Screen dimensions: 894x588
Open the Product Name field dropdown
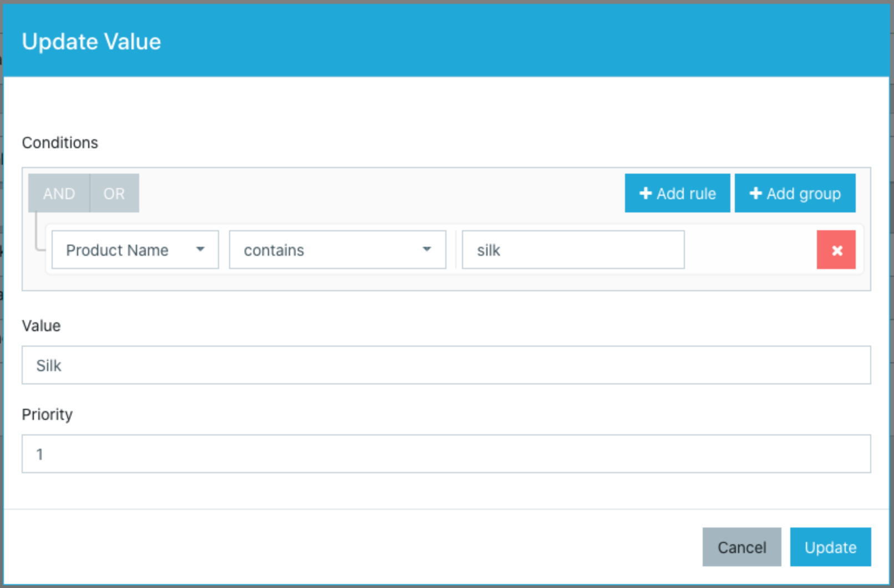pyautogui.click(x=135, y=250)
